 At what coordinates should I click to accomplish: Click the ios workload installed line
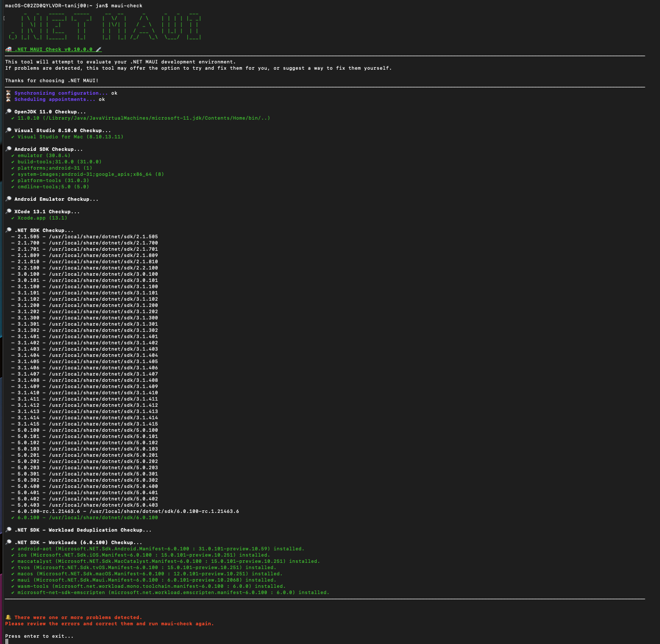tap(144, 555)
